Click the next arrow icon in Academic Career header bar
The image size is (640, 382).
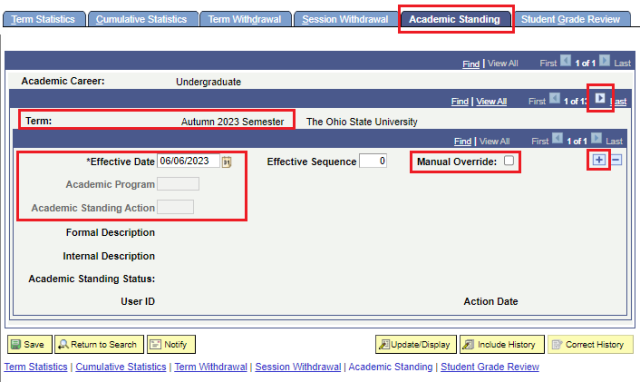tap(604, 60)
